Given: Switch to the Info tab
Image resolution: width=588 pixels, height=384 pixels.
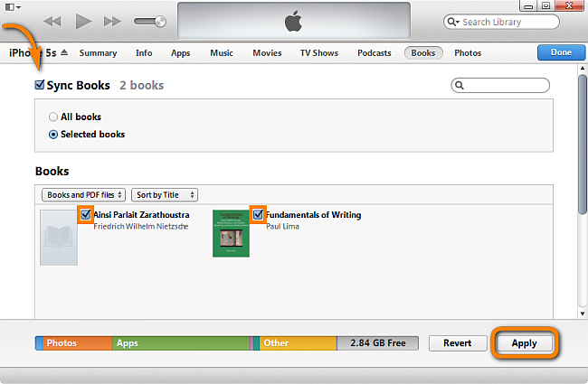Looking at the screenshot, I should [144, 52].
